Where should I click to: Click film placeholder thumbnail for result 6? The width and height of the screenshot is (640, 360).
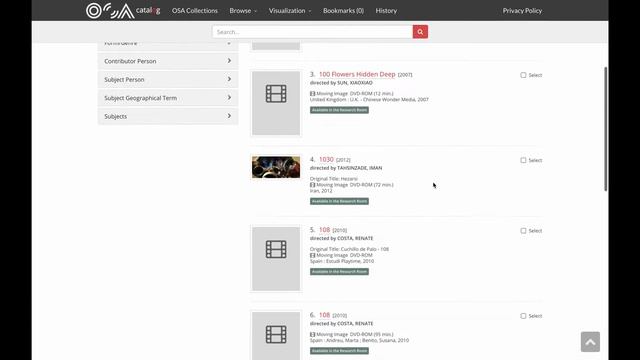point(276,336)
